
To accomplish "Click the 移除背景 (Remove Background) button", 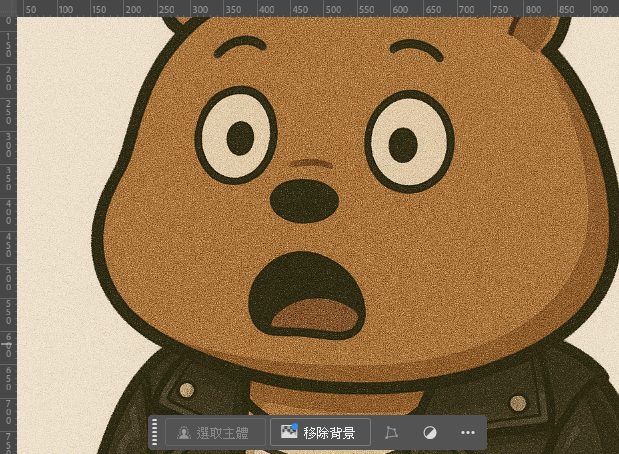I will point(320,432).
